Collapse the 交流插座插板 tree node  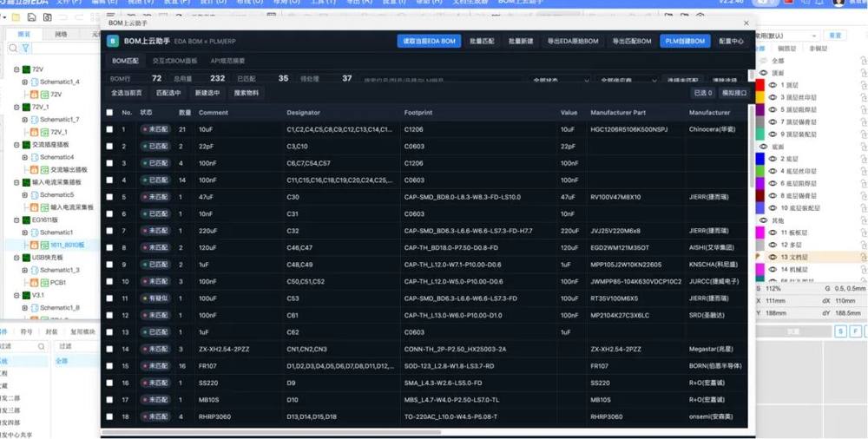[x=16, y=145]
